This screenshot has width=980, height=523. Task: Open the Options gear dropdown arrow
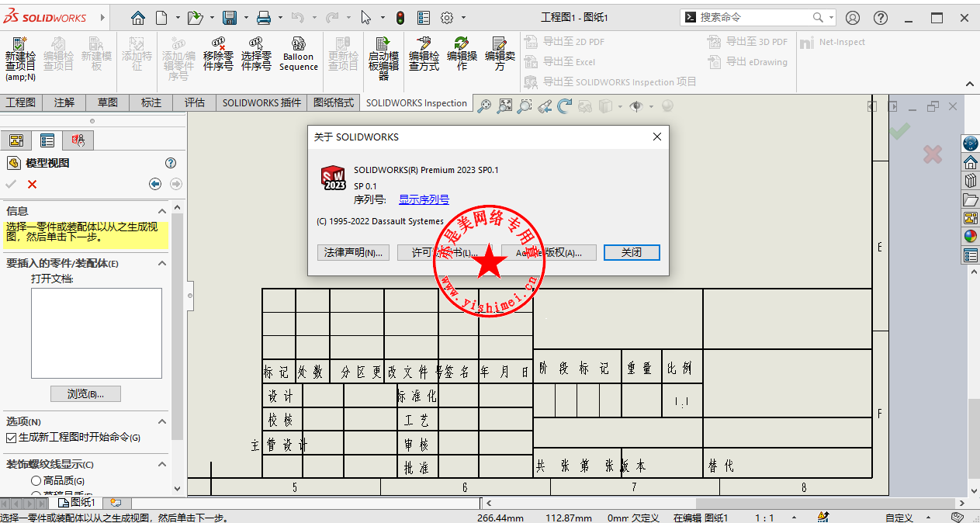[x=463, y=17]
